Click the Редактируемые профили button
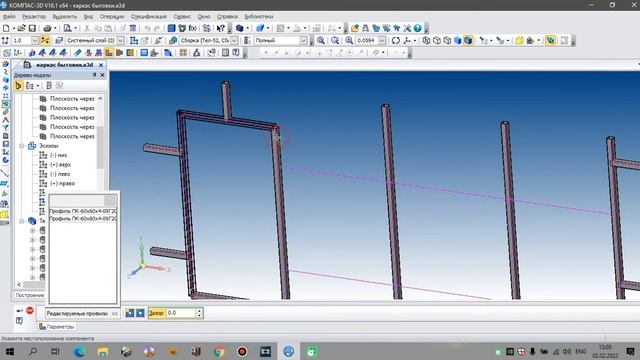The height and width of the screenshot is (360, 640). point(77,313)
